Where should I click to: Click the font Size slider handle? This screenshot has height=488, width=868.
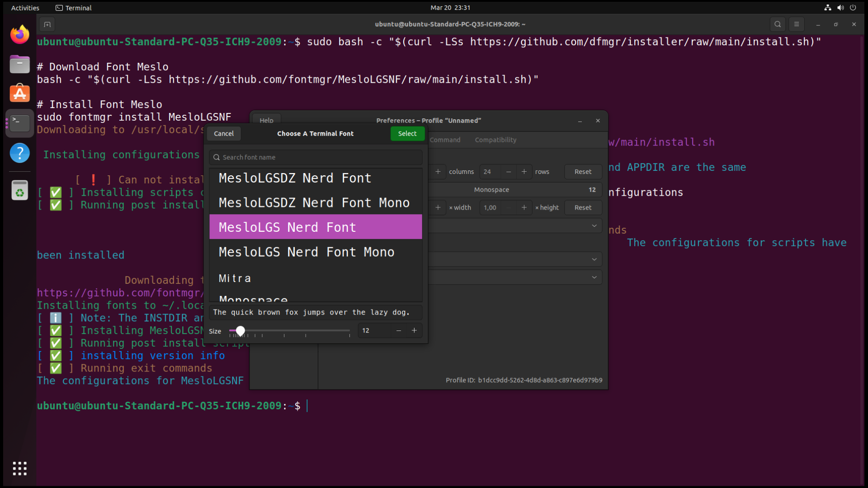pos(240,331)
